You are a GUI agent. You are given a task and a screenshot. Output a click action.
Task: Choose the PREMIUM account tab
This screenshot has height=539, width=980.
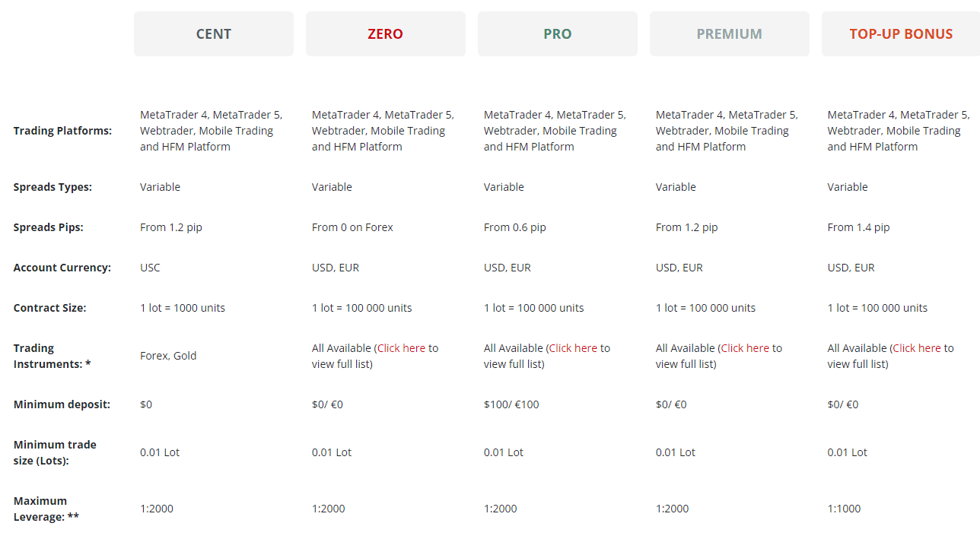[729, 33]
